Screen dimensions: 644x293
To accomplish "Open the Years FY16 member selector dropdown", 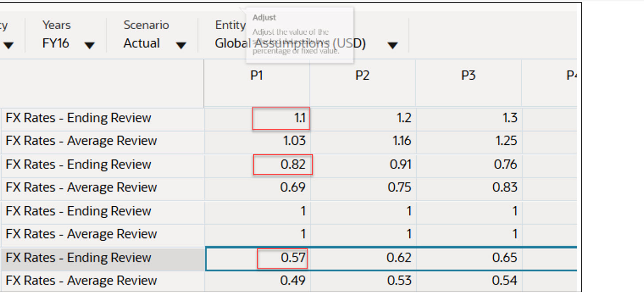I will (90, 44).
